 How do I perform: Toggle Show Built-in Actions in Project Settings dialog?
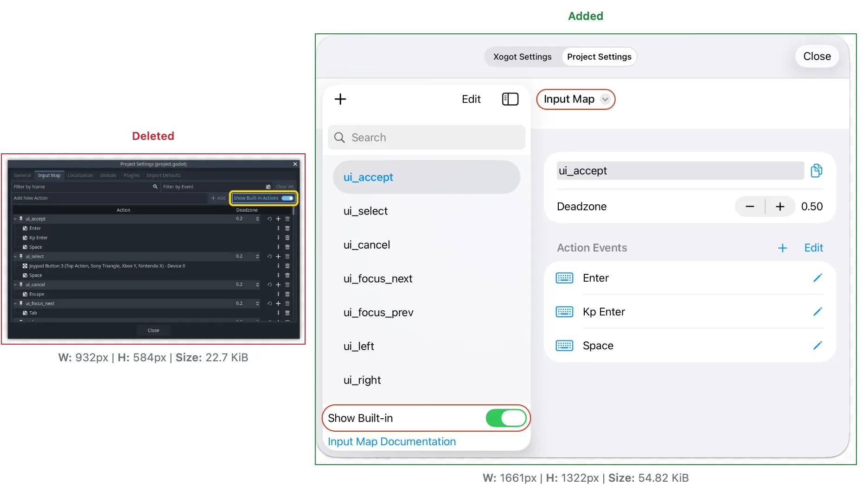[x=288, y=198]
